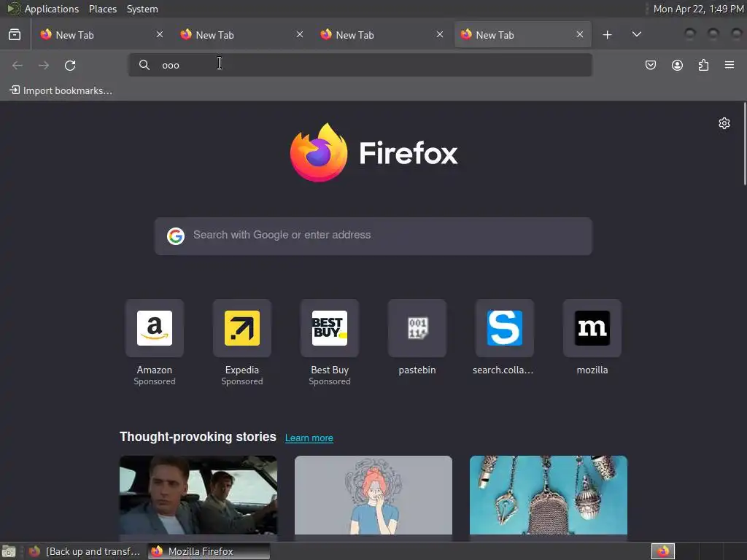This screenshot has width=747, height=560.
Task: Open story thumbnail with silver chatelaine on blue
Action: (x=549, y=495)
